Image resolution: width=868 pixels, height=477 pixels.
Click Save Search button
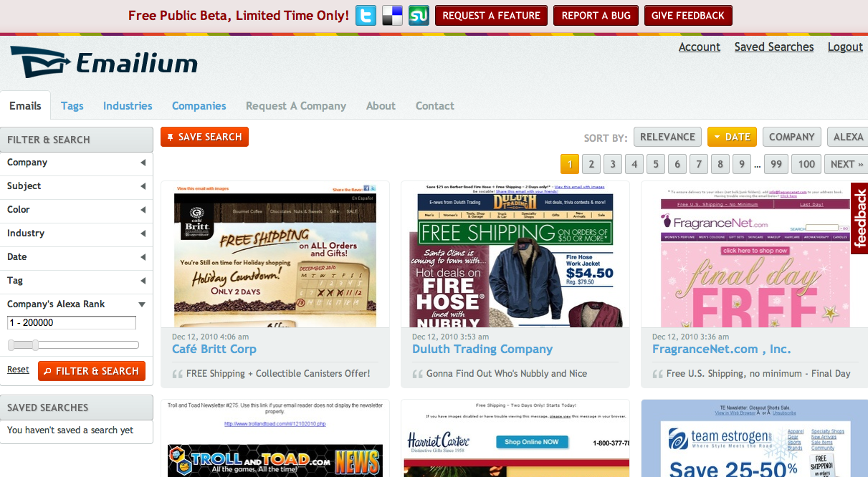[204, 137]
